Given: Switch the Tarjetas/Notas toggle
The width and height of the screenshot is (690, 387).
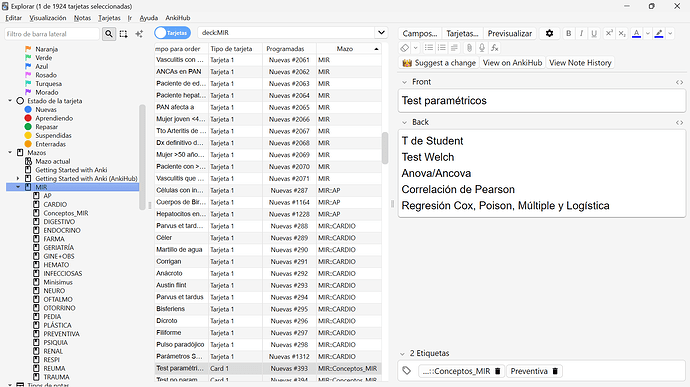Looking at the screenshot, I should click(172, 33).
